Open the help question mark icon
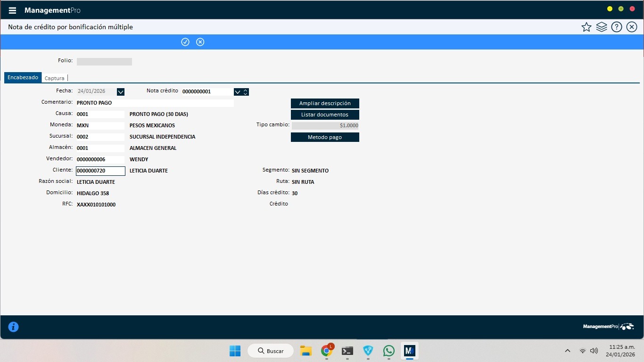644x362 pixels. [x=616, y=27]
